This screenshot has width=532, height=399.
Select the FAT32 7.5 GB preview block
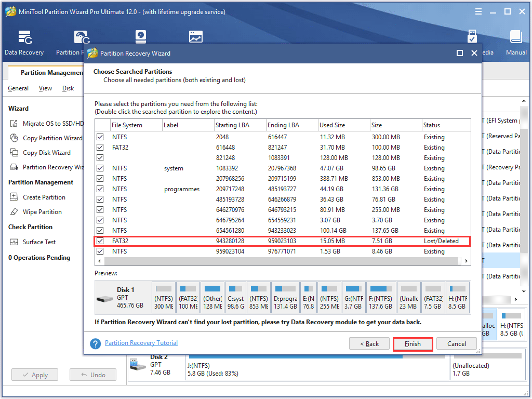click(x=433, y=298)
